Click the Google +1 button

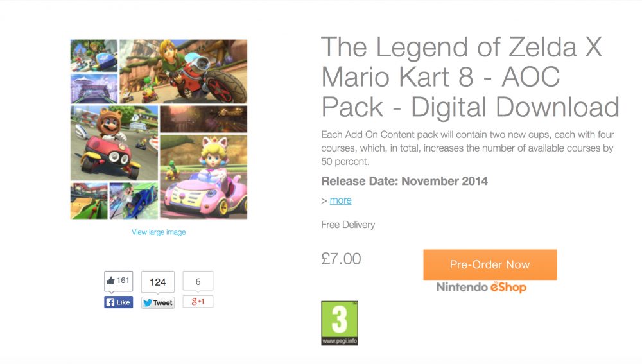198,301
